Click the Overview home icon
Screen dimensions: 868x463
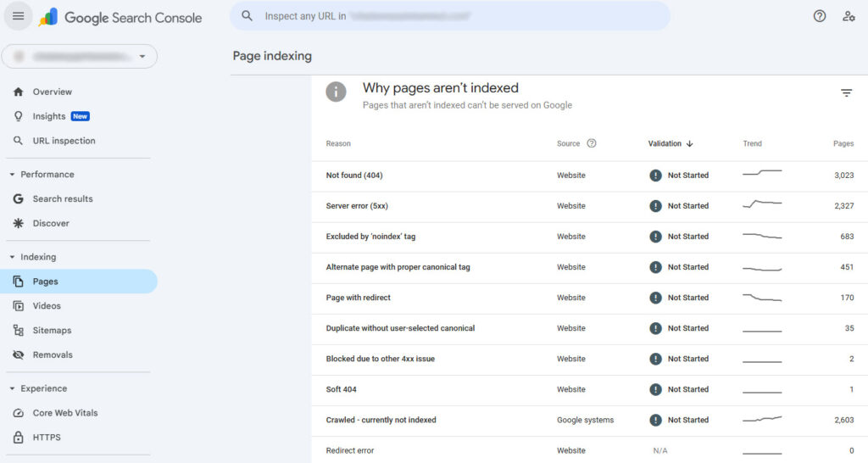(19, 92)
